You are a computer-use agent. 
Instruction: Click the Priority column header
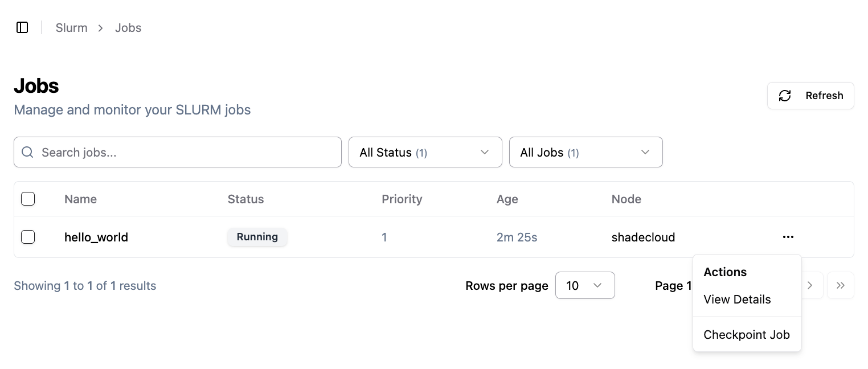(x=402, y=199)
